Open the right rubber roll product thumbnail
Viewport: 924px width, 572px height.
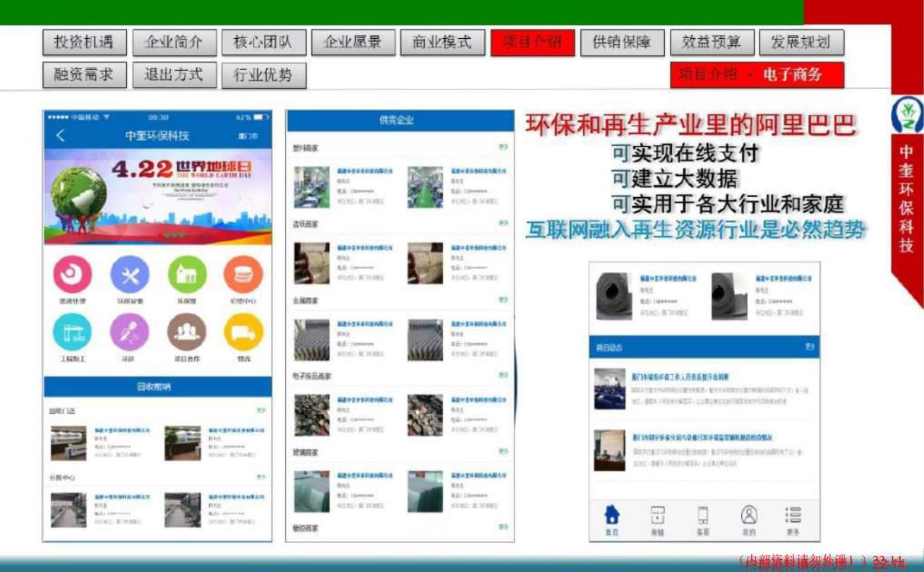730,297
